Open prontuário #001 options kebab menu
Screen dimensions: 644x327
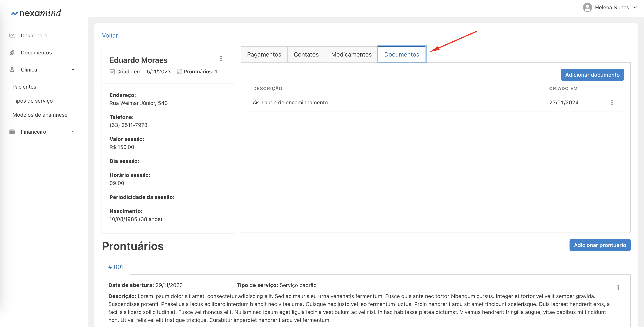(618, 287)
